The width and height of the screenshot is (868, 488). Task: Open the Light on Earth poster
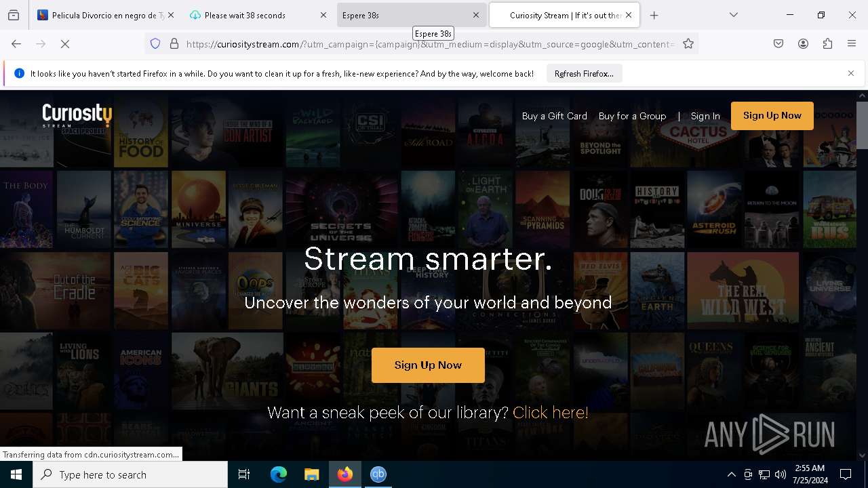486,209
